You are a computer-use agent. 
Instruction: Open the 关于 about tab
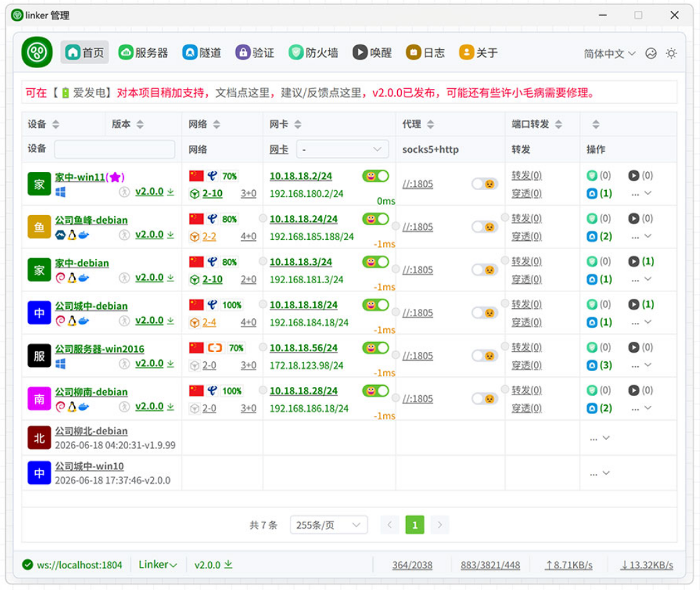coord(478,53)
